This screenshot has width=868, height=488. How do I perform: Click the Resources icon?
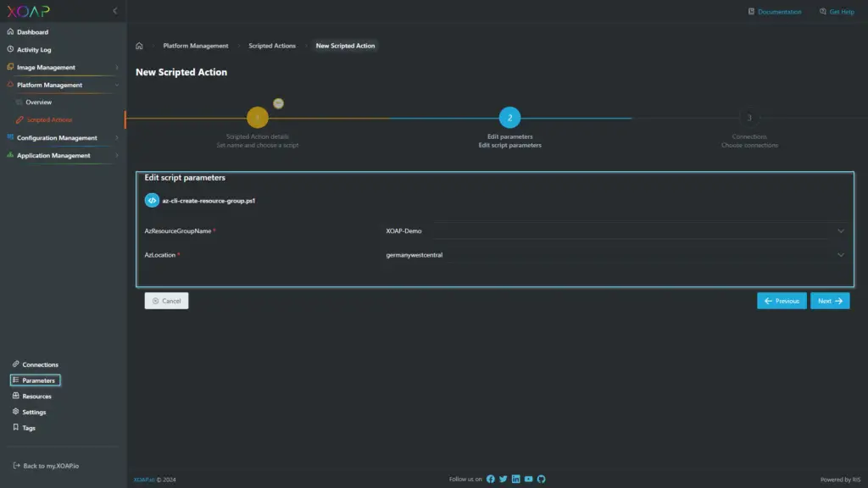[15, 396]
